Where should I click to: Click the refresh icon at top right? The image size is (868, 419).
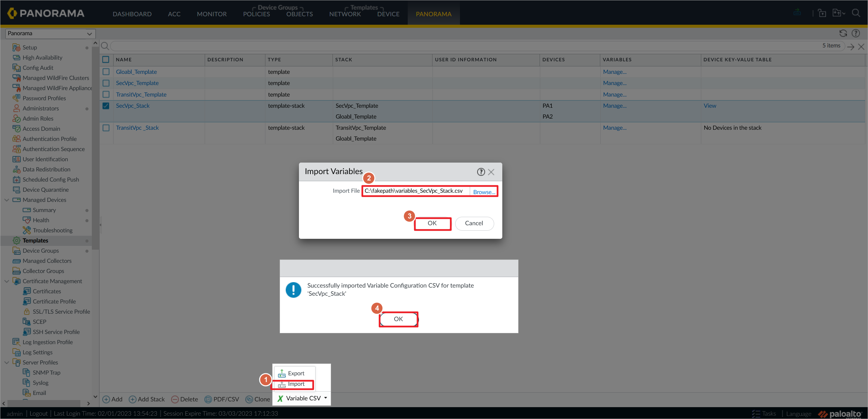(843, 33)
